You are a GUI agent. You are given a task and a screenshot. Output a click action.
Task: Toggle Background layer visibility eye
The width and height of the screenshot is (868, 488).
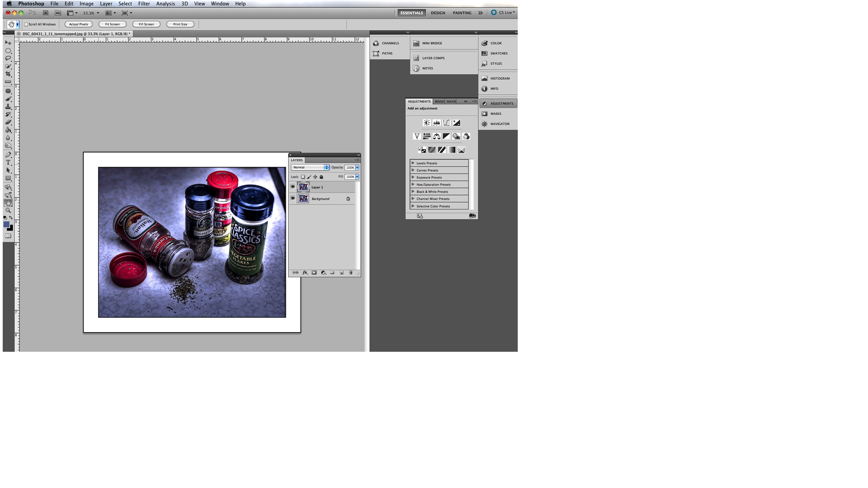click(293, 198)
